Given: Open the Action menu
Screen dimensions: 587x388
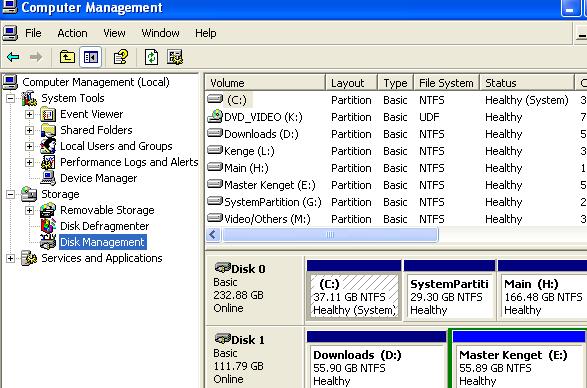Looking at the screenshot, I should (72, 33).
